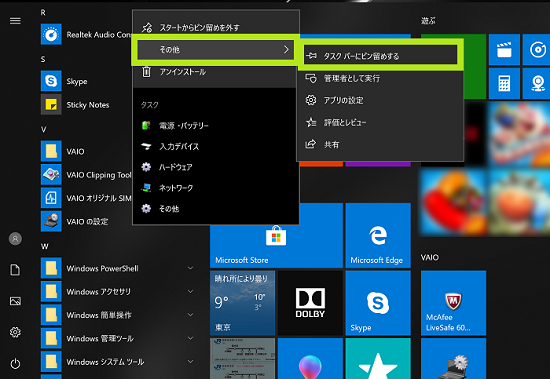Open Sticky Notes app icon
550x379 pixels.
[51, 104]
